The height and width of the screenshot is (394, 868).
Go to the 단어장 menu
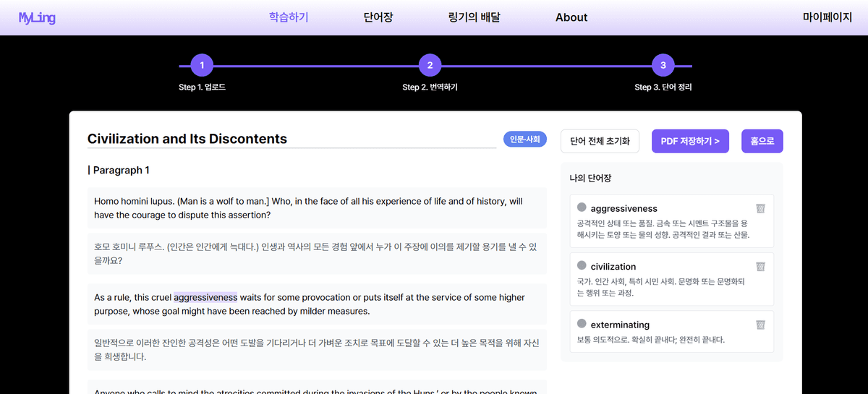coord(378,17)
